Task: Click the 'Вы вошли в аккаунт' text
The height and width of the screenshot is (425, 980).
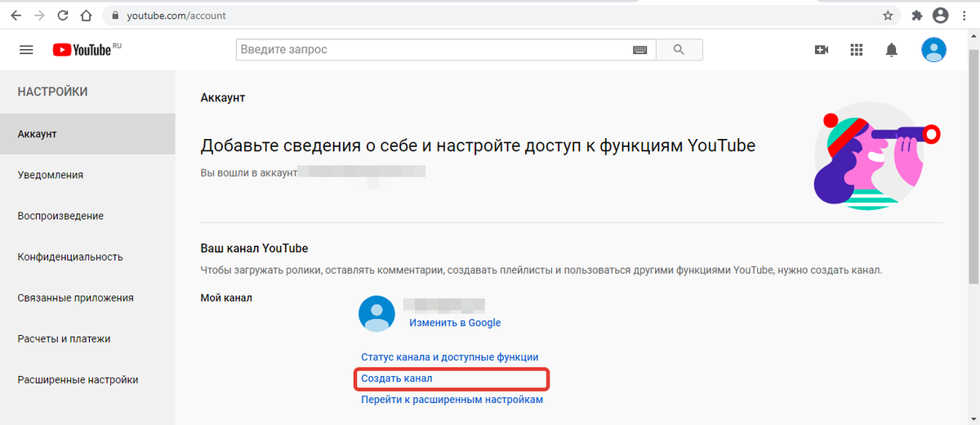Action: point(249,173)
